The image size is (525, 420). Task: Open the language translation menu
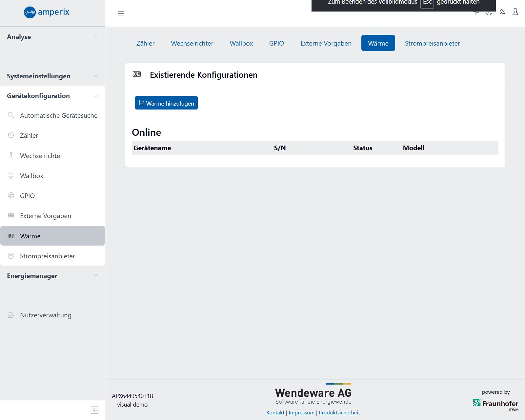tap(502, 12)
